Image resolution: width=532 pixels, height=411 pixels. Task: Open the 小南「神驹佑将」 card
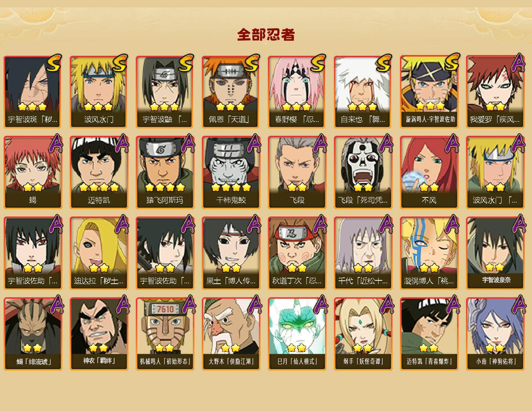click(x=496, y=334)
